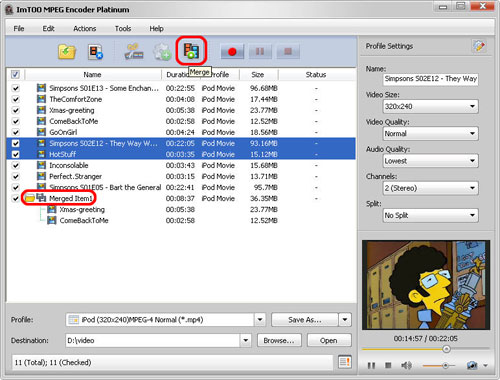Open the snapshot options arrow

coord(486,366)
